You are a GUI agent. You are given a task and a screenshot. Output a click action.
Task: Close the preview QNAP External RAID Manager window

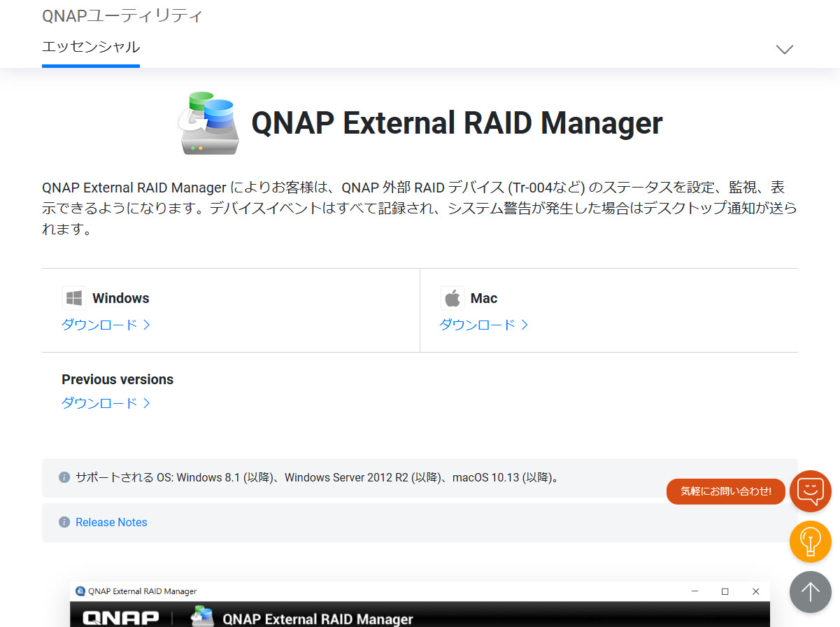click(756, 591)
